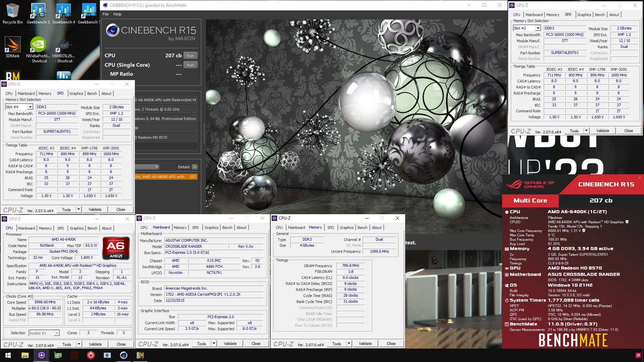Select the highlighted 207 ranking entry in Cinebench
Screen dimensions: 644x362
tap(166, 177)
